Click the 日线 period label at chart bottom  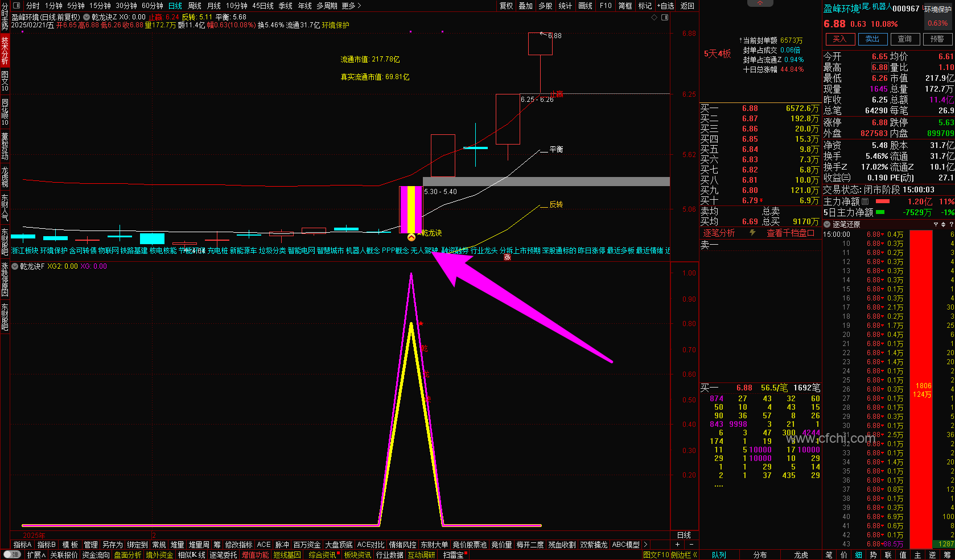pos(684,535)
